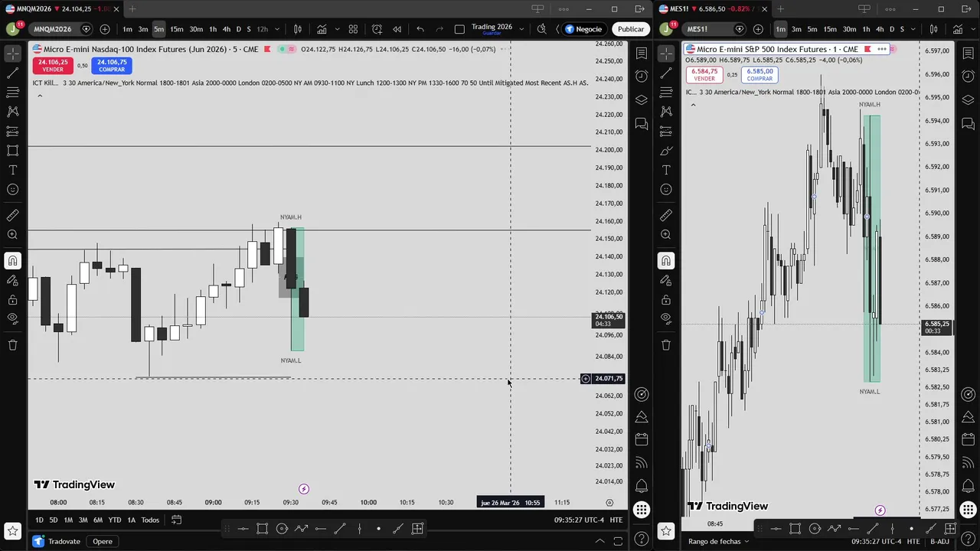Open candlestick chart type in left window
Viewport: 980px width, 551px height.
coord(298,29)
